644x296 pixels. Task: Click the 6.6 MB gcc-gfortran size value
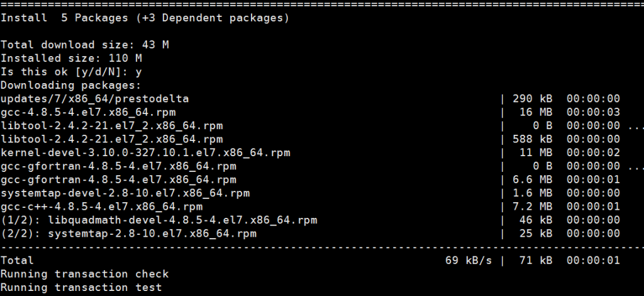532,180
